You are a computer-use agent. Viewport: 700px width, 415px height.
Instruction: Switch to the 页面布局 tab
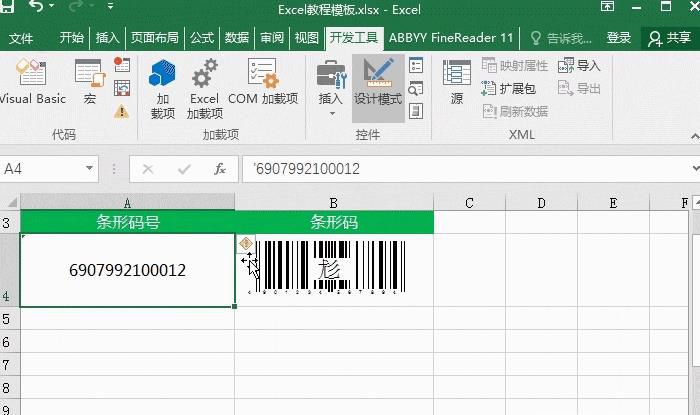click(x=154, y=38)
